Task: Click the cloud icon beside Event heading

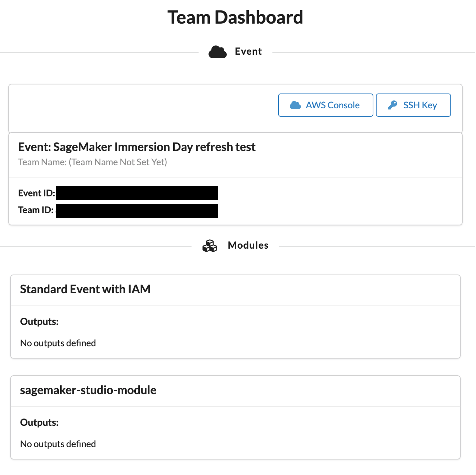Action: point(217,52)
